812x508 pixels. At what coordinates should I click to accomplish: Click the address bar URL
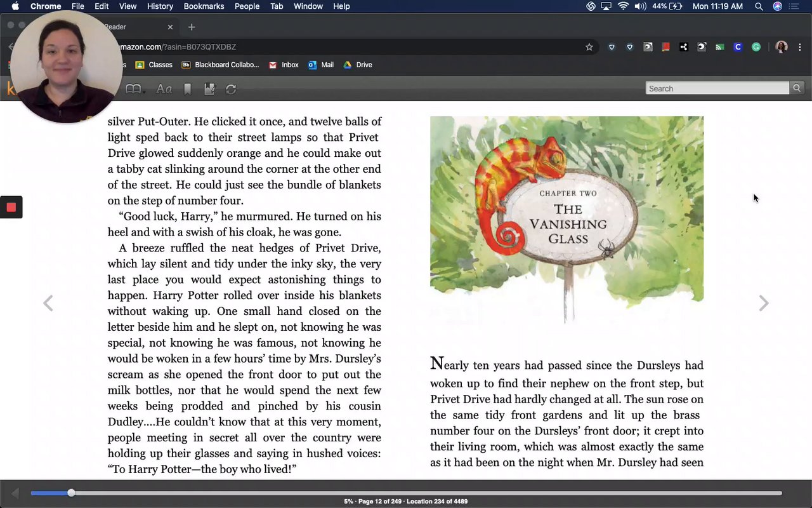click(178, 47)
